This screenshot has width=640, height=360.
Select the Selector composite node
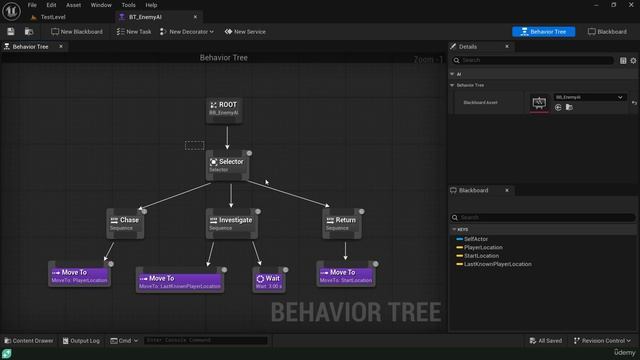227,165
